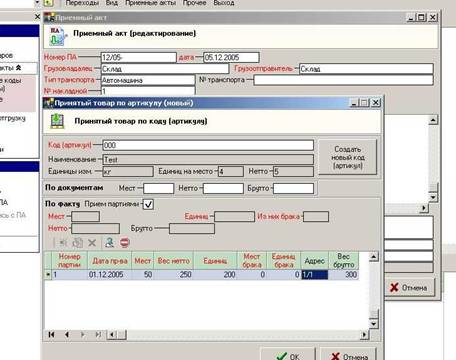This screenshot has width=456, height=360.
Task: Open the Приемные акты menu
Action: pos(150,3)
